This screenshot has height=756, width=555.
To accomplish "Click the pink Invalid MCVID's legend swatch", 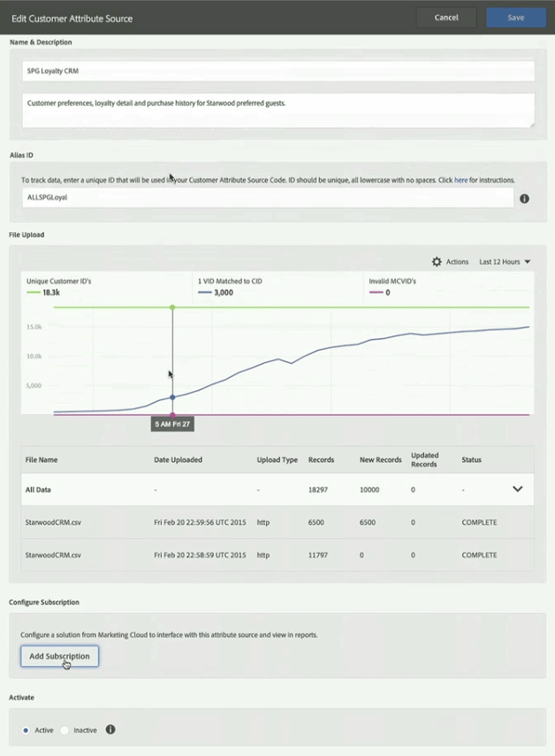I will click(376, 291).
